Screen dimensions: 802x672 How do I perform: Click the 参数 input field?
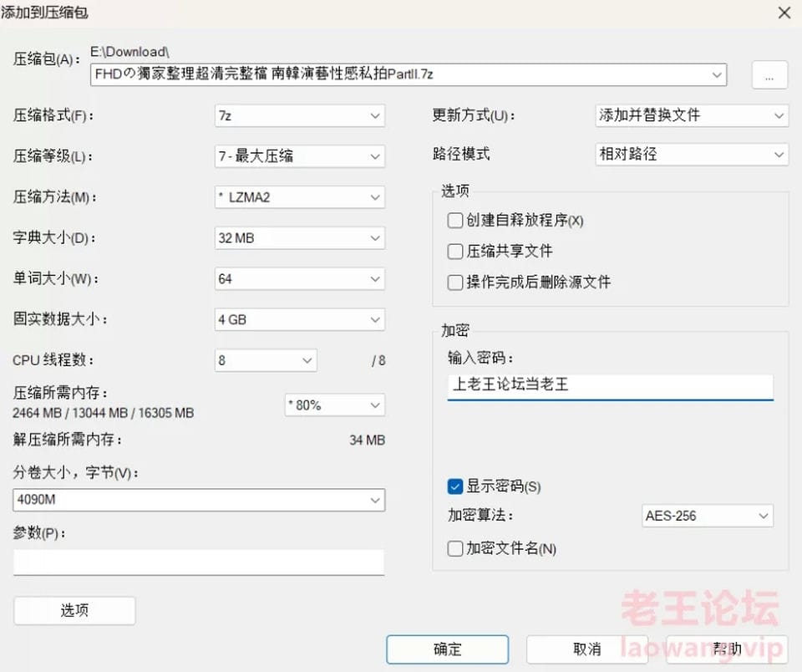199,563
